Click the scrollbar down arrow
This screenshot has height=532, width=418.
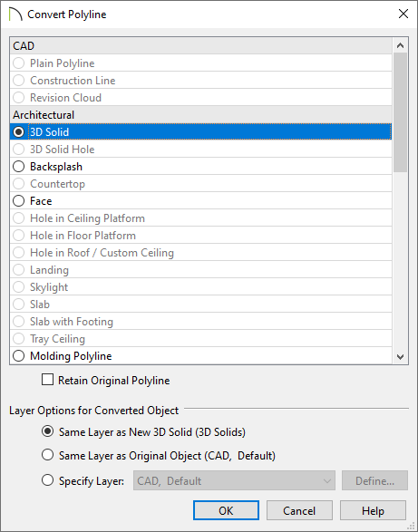tap(401, 356)
